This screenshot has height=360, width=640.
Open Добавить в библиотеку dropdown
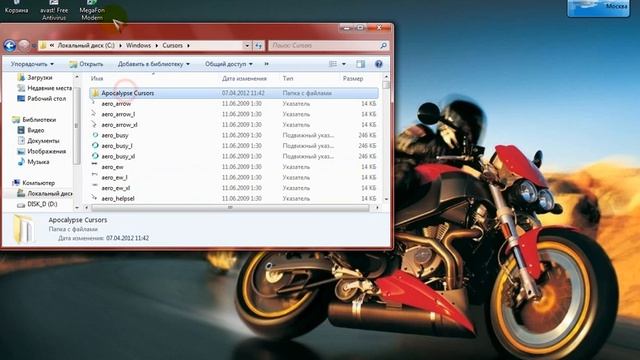(153, 64)
